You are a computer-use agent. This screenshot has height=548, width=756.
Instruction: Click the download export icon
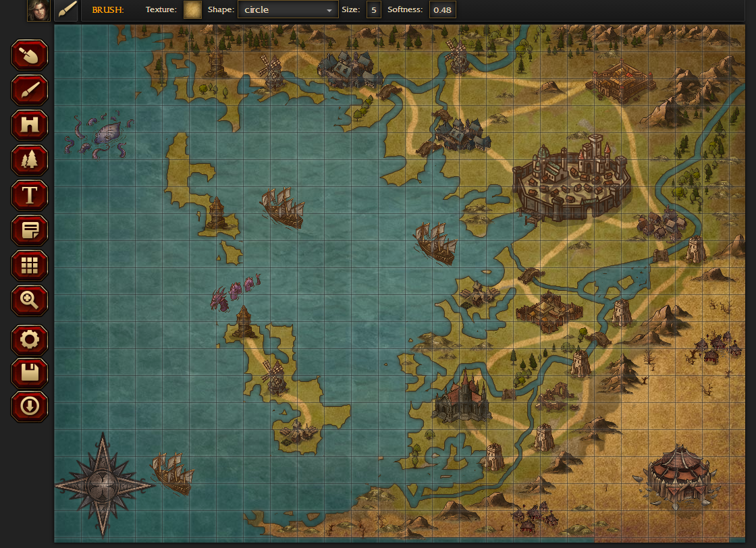tap(29, 407)
